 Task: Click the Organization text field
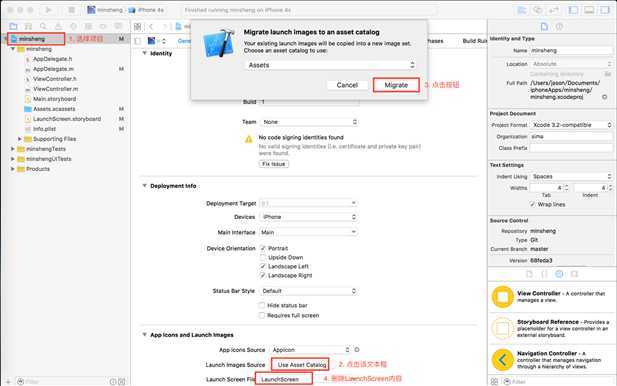(x=571, y=137)
